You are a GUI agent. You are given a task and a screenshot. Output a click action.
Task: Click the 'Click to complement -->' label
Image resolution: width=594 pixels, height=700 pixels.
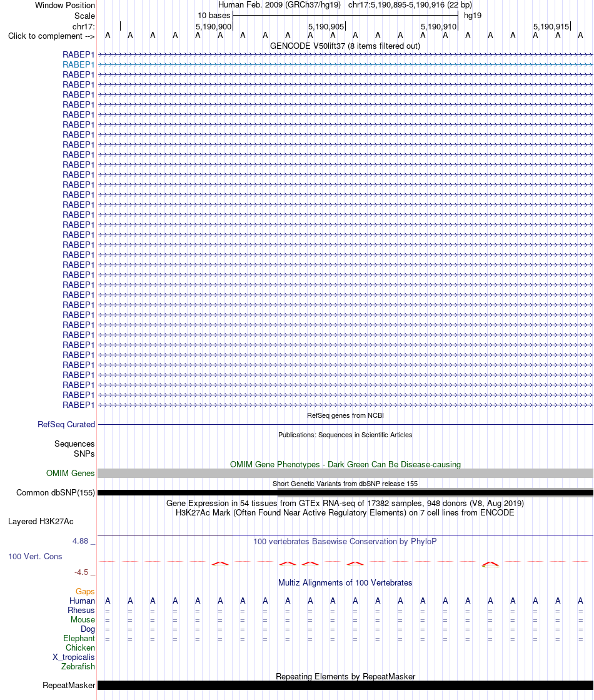click(51, 36)
